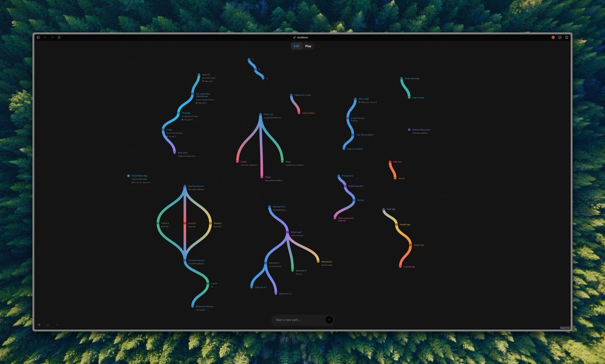Select the 'Group A' node
Image resolution: width=605 pixels, height=364 pixels.
[x=158, y=223]
